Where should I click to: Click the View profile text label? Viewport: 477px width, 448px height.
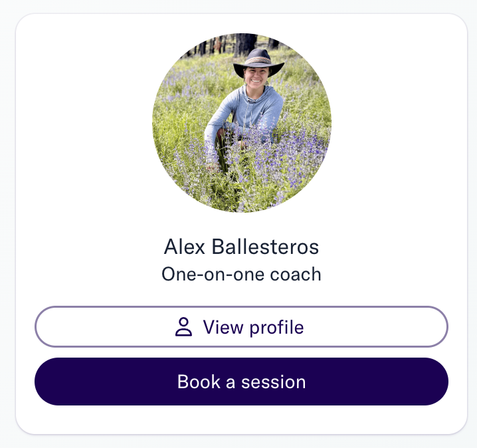pos(253,328)
